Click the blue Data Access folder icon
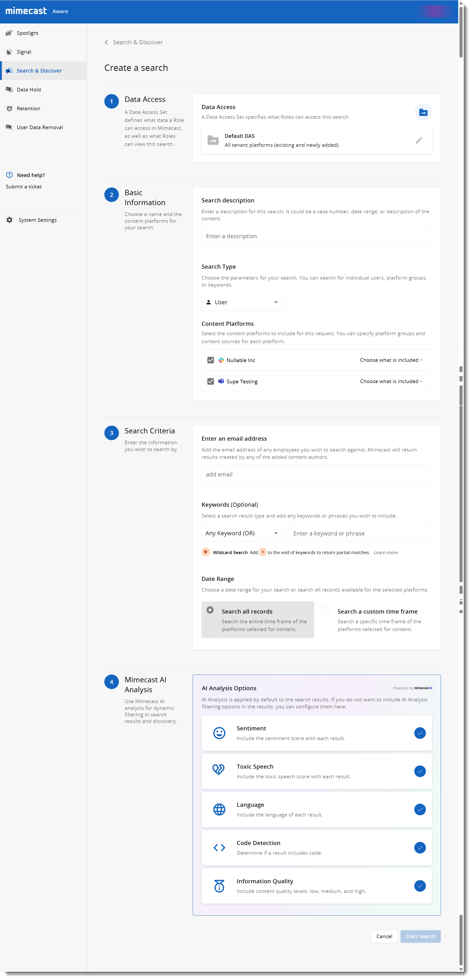472x980 pixels. (423, 112)
